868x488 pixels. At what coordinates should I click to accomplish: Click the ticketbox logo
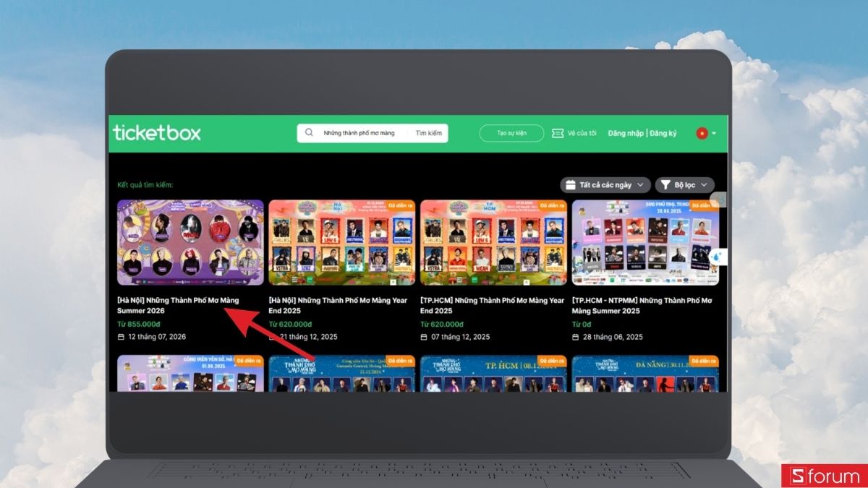(157, 132)
